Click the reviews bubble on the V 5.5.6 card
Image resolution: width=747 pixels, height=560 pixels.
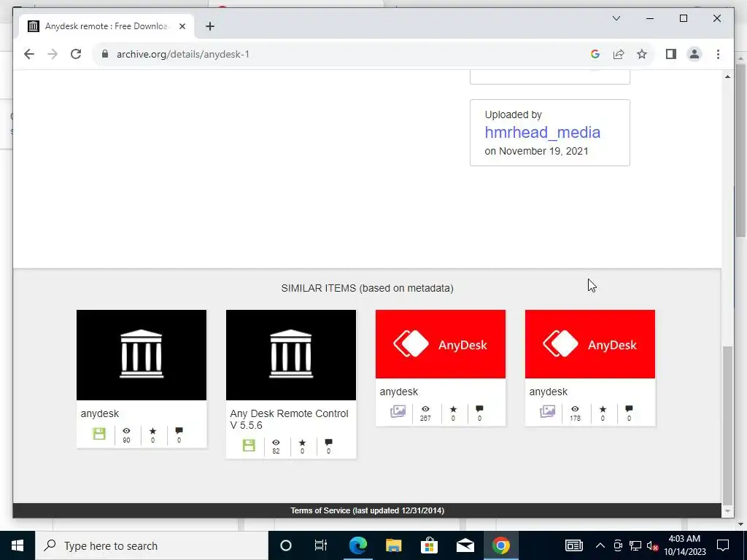coord(329,443)
